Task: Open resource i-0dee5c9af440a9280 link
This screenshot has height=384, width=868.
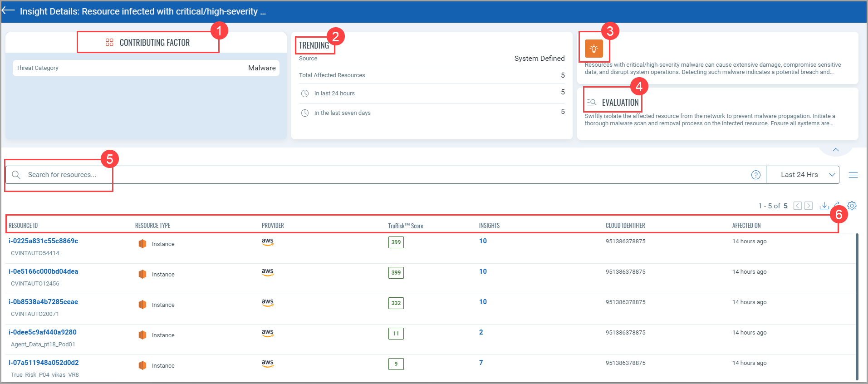Action: [x=42, y=332]
